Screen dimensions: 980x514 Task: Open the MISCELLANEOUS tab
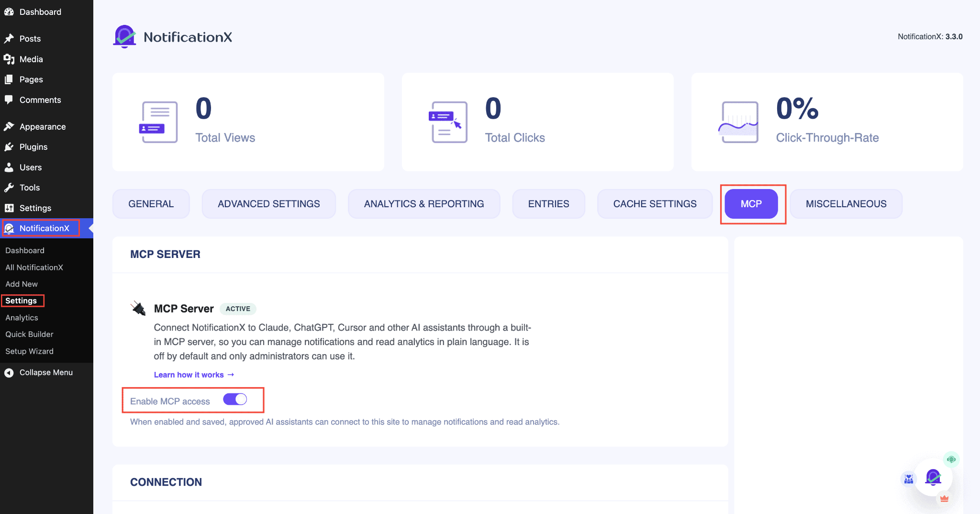[846, 204]
